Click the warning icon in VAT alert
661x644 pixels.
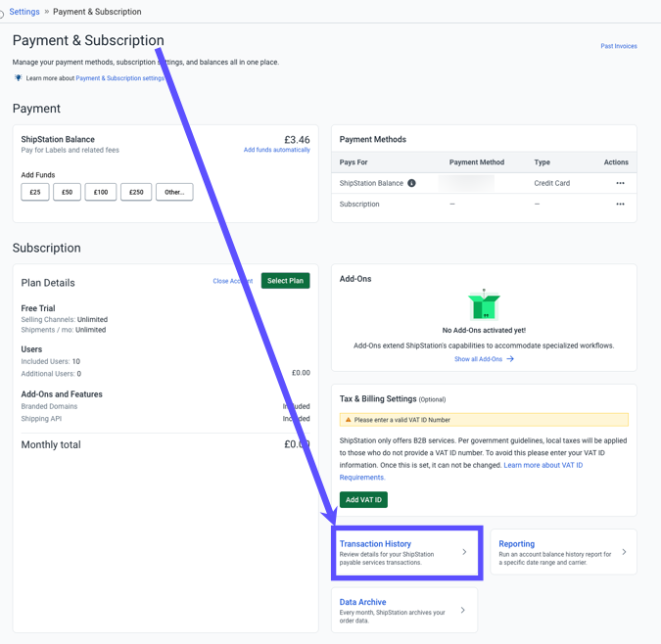pos(348,420)
